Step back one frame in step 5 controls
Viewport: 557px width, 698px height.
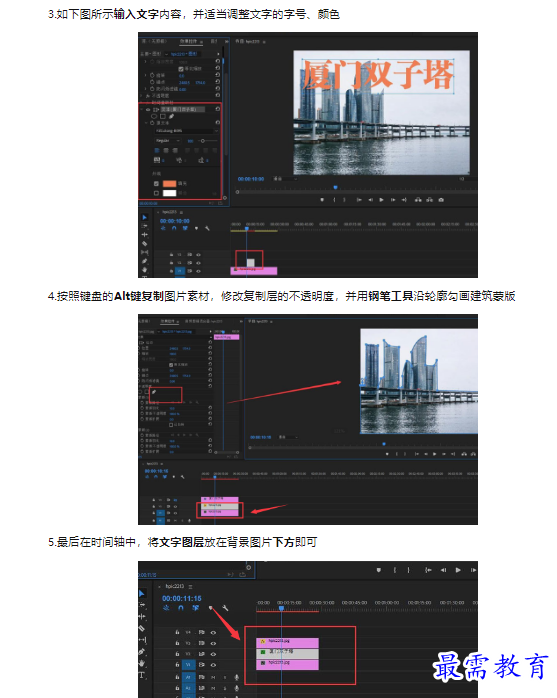point(443,570)
